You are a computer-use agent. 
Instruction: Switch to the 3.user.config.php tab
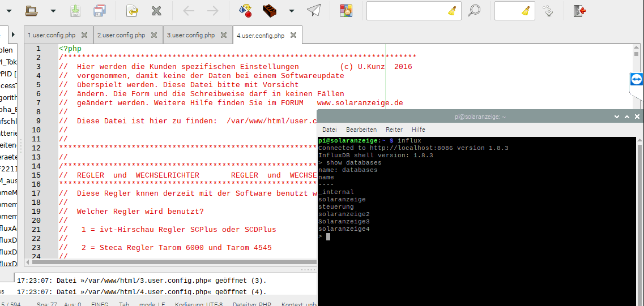tap(191, 35)
